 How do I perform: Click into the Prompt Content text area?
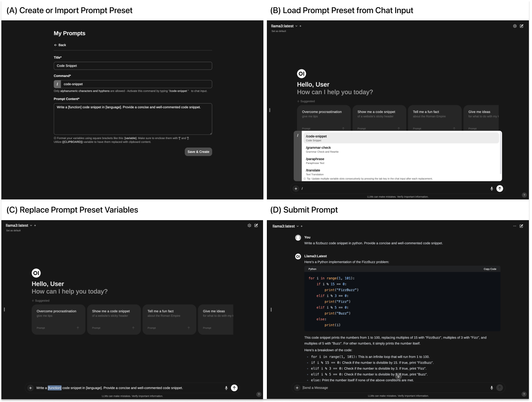pyautogui.click(x=133, y=119)
